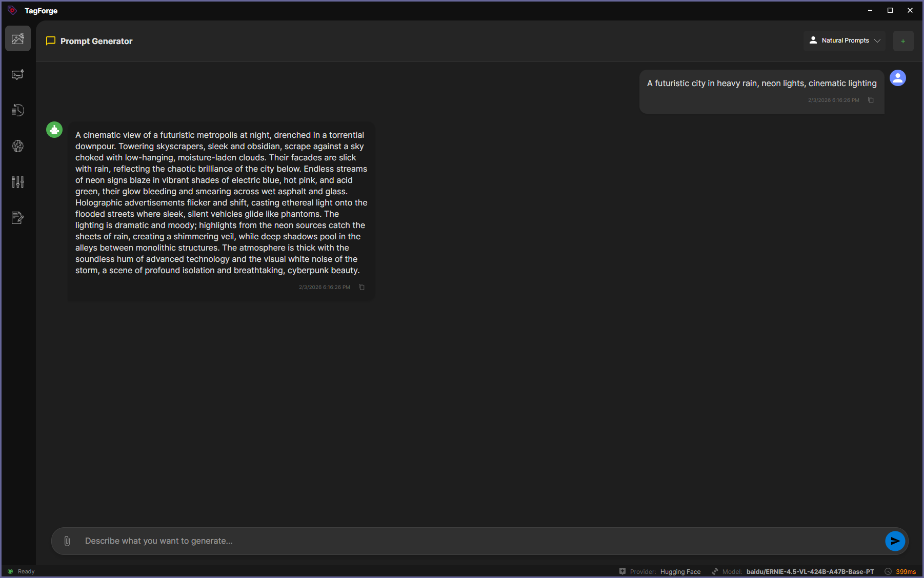
Task: Open the history clock sidebar icon
Action: coord(18,110)
